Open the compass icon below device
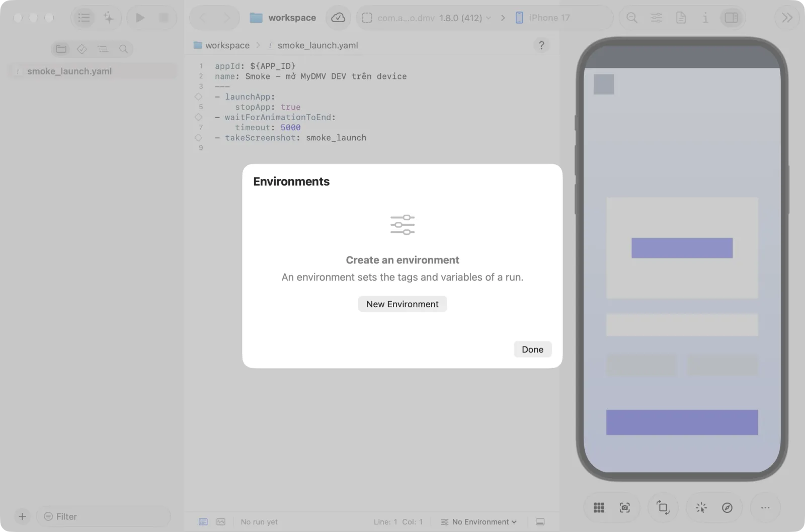Image resolution: width=805 pixels, height=532 pixels. 727,508
